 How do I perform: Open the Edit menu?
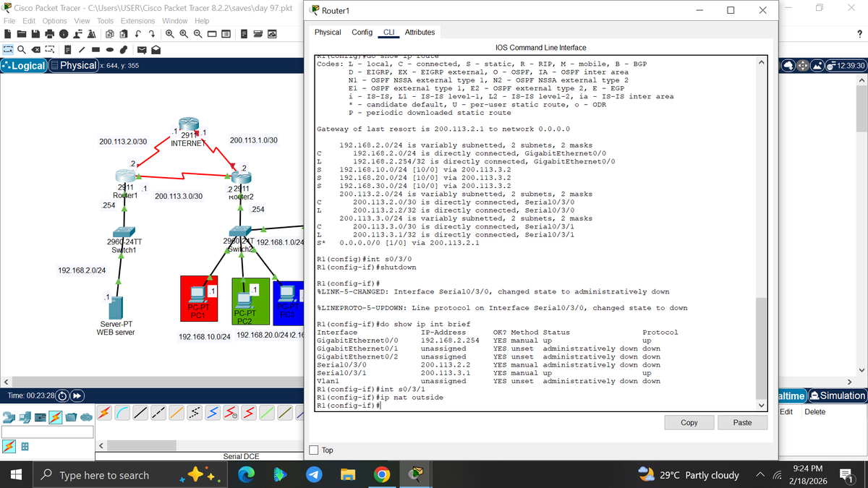(x=29, y=21)
